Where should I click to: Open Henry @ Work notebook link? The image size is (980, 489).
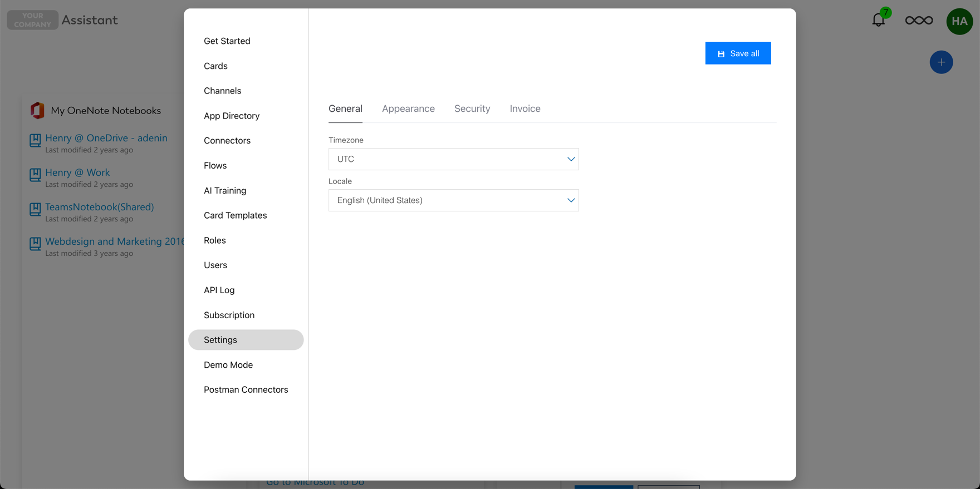[77, 172]
